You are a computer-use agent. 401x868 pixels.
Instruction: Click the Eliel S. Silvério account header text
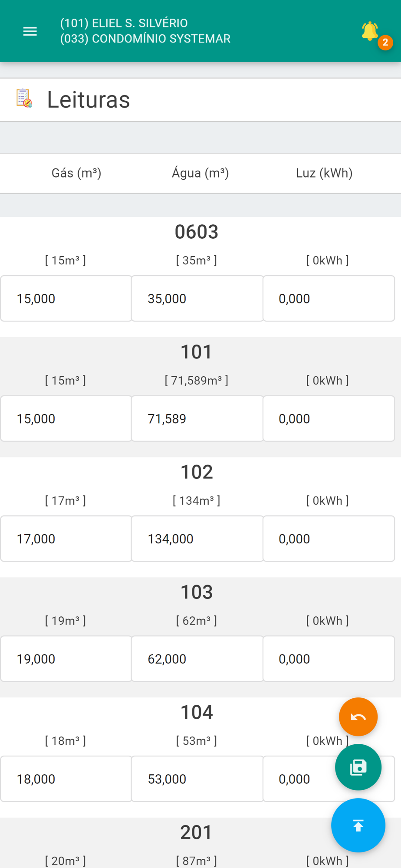point(124,23)
